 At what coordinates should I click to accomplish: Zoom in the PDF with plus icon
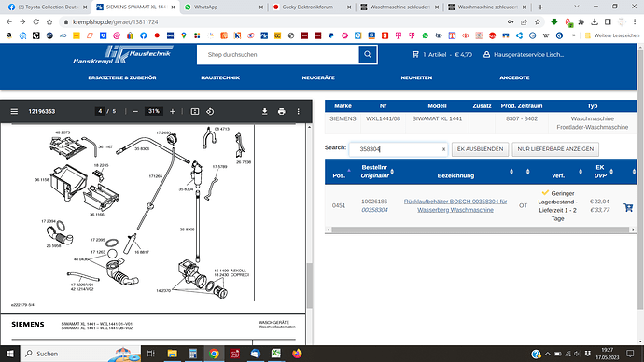tap(173, 112)
